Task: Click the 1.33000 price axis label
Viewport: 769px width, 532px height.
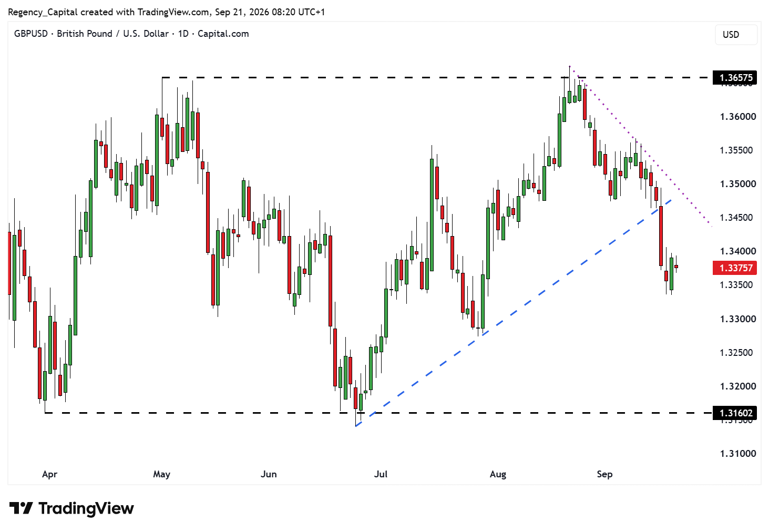Action: pyautogui.click(x=738, y=319)
